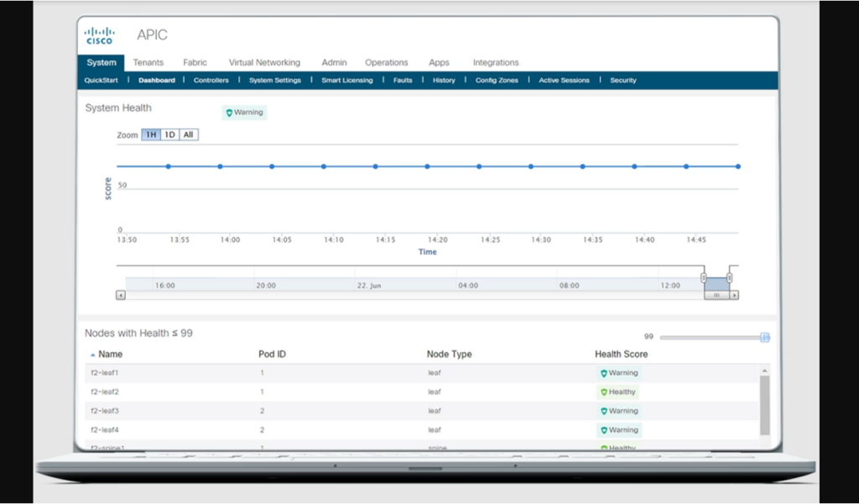Click the Cisco logo

(99, 35)
